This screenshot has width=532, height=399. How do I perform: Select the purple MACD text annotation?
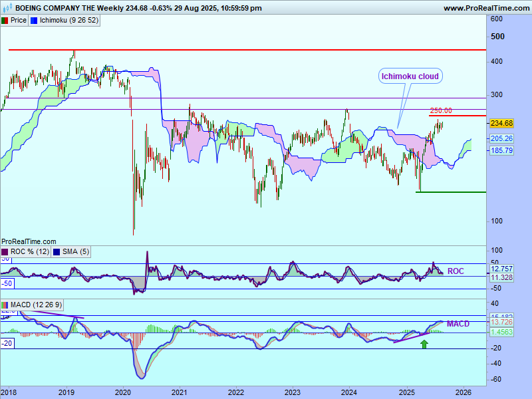[458, 324]
